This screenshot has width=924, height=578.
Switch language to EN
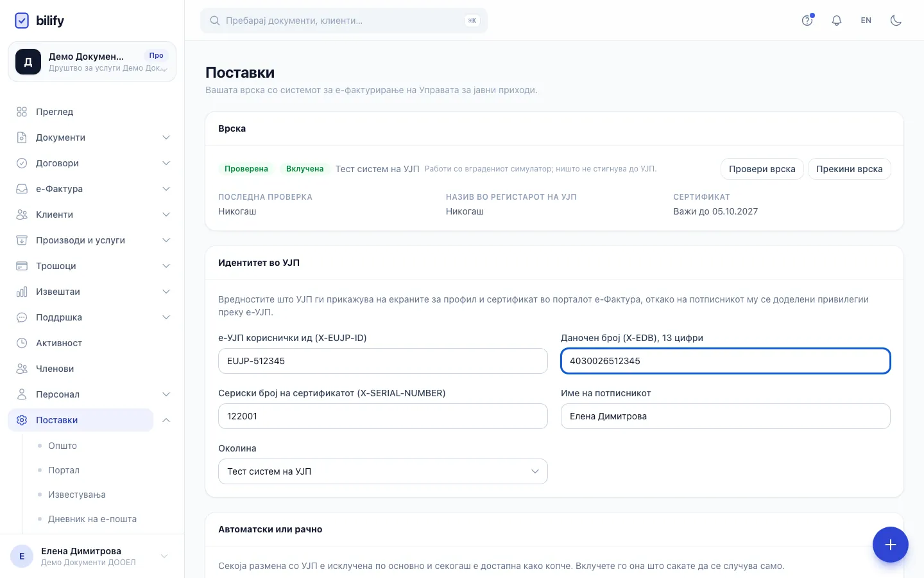[866, 21]
